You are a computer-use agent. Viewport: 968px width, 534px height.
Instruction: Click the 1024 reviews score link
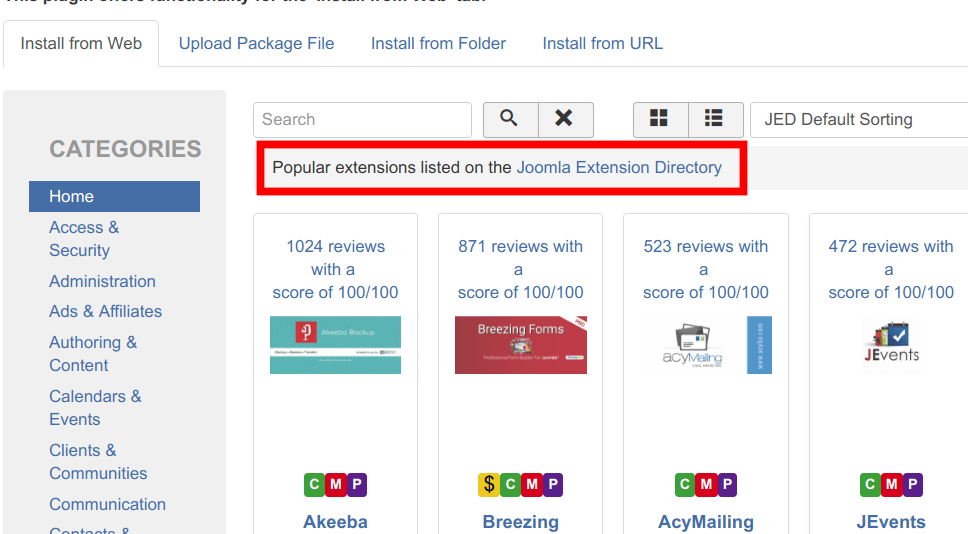[335, 269]
